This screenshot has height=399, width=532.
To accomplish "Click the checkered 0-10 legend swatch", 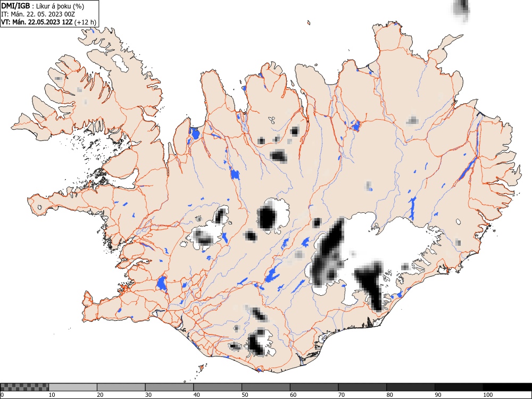I will click(24, 387).
